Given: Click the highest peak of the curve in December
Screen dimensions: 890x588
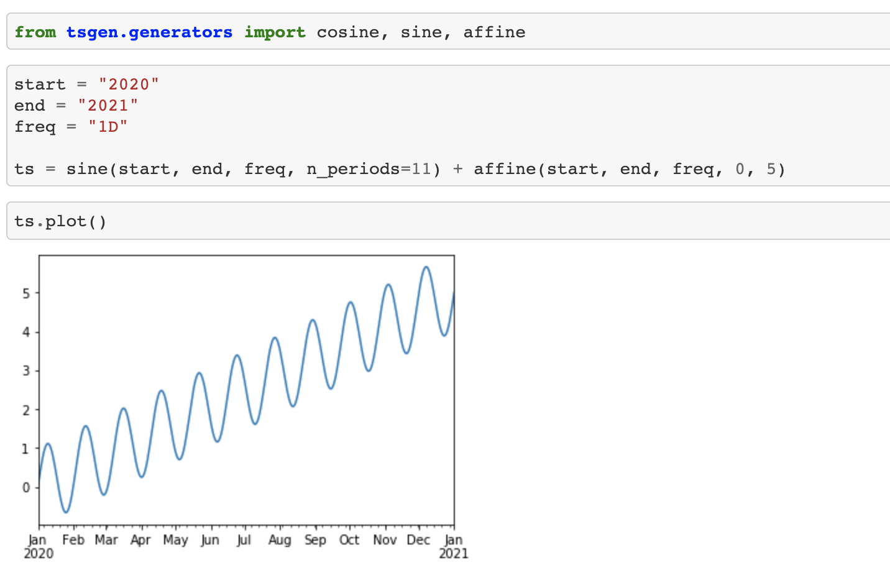Looking at the screenshot, I should click(426, 267).
